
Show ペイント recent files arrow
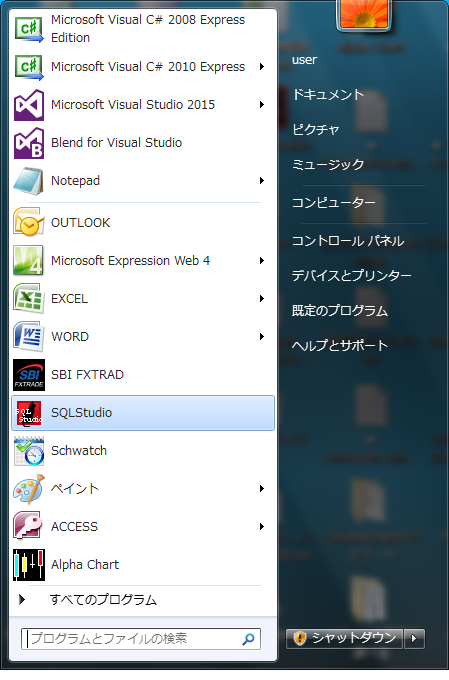pos(262,489)
